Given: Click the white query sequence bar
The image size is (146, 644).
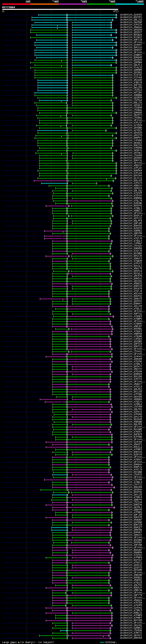Looking at the screenshot, I should point(60,10).
